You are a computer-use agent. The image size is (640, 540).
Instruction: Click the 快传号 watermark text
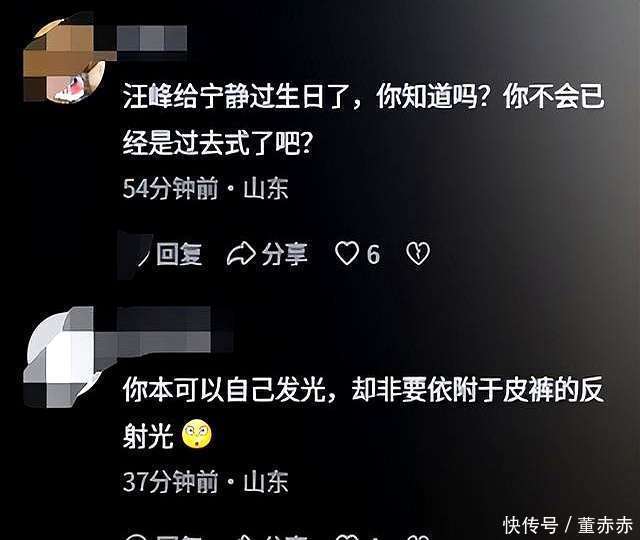(x=530, y=525)
